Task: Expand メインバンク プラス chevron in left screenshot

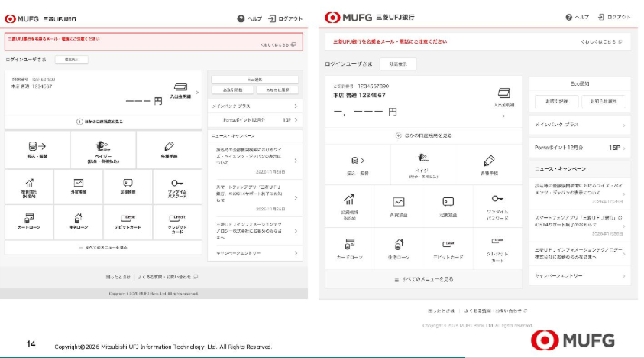Action: point(296,106)
